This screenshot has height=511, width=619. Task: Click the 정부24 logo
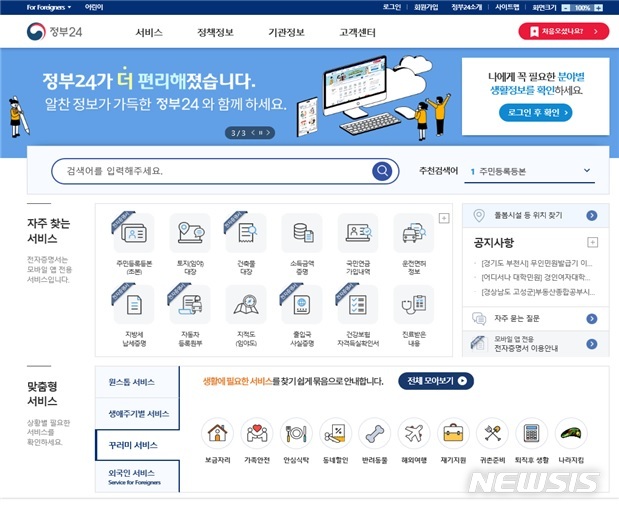54,32
